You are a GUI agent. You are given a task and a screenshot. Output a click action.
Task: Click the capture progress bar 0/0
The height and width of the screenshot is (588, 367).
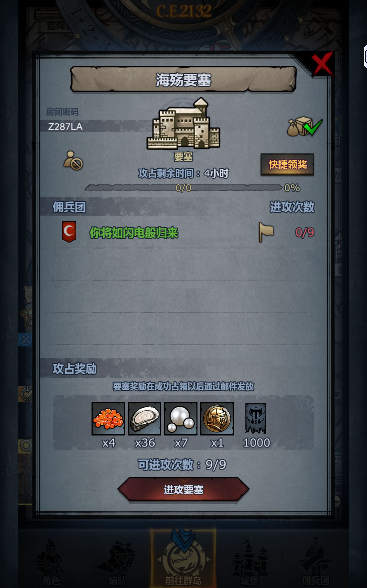tap(183, 188)
